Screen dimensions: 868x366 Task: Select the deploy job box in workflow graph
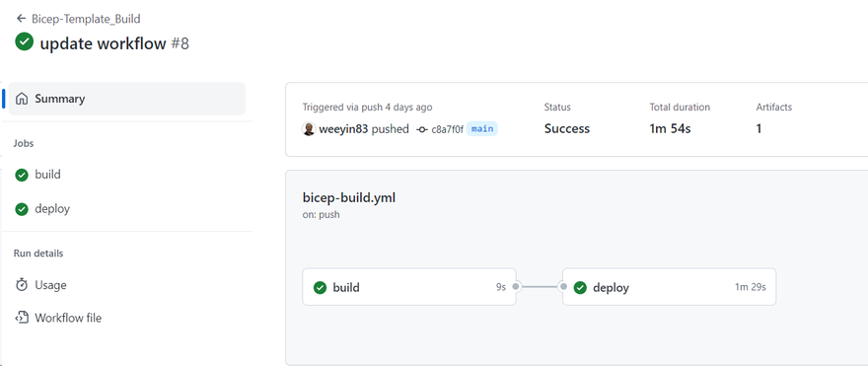tap(670, 287)
